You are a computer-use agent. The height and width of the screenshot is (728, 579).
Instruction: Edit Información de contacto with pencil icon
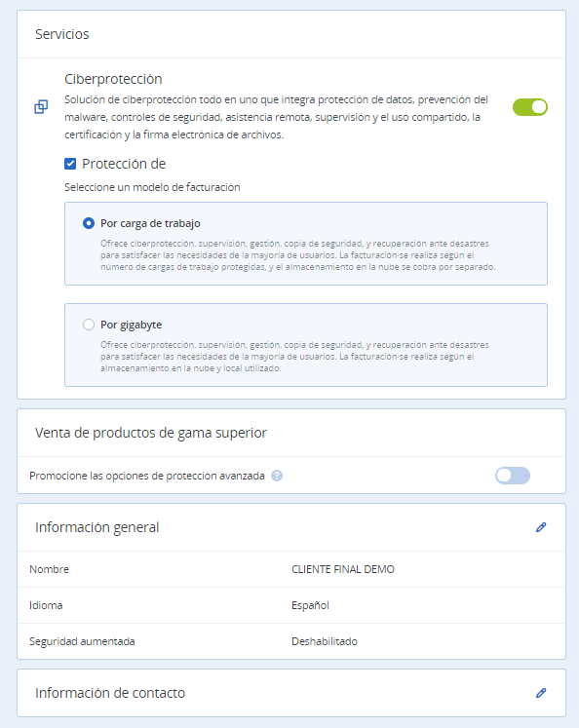pyautogui.click(x=541, y=693)
